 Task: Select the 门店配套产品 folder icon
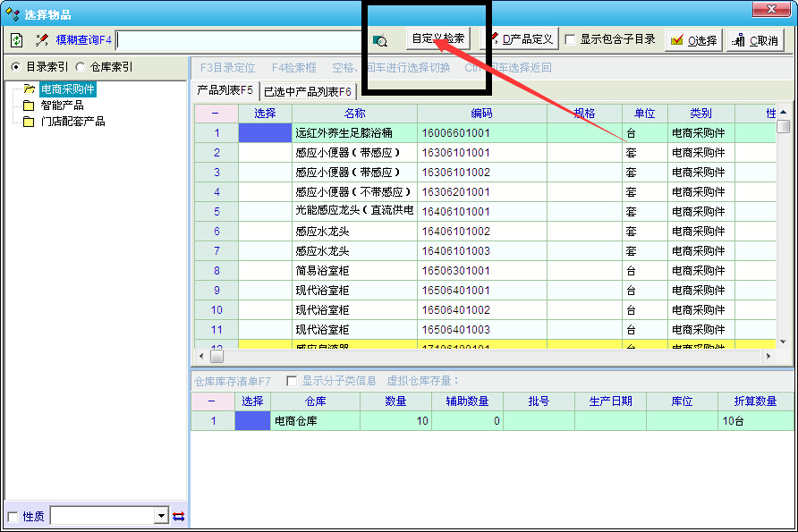click(29, 122)
